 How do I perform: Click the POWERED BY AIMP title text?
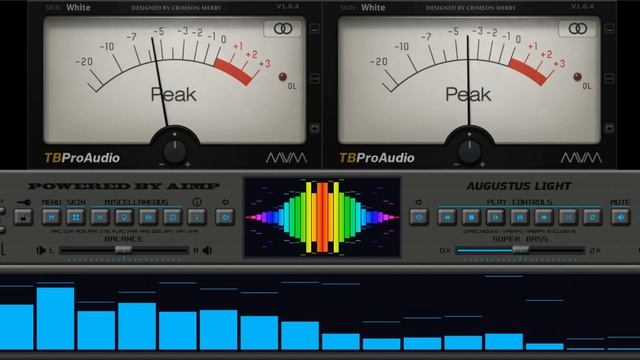(124, 186)
